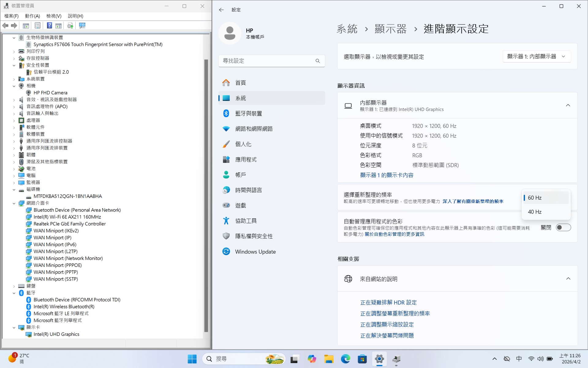588x368 pixels.
Task: Toggle automatic color management switch
Action: tap(563, 228)
